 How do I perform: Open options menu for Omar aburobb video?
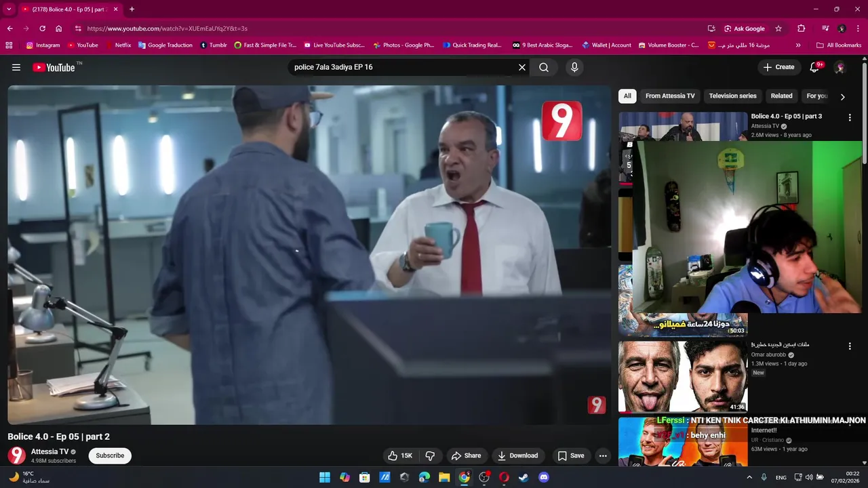(x=850, y=346)
